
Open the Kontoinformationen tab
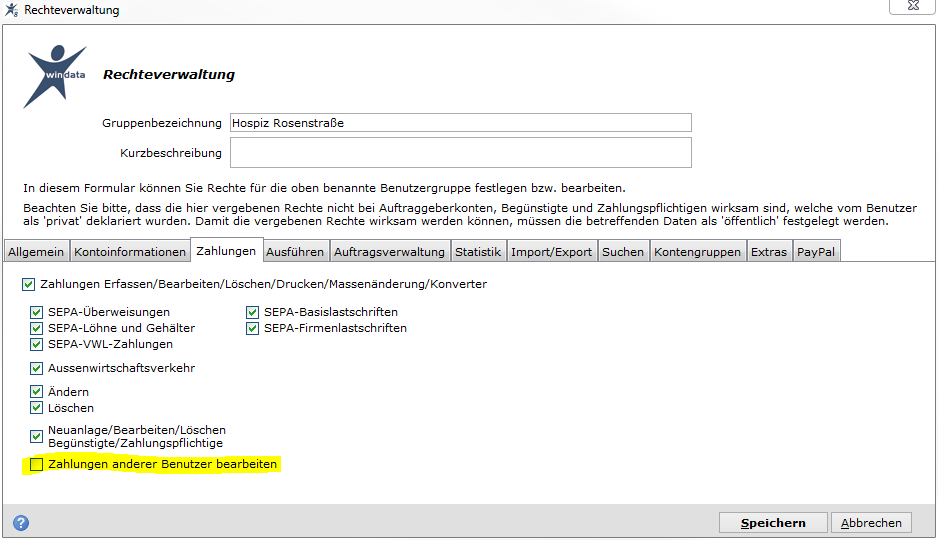(x=130, y=252)
